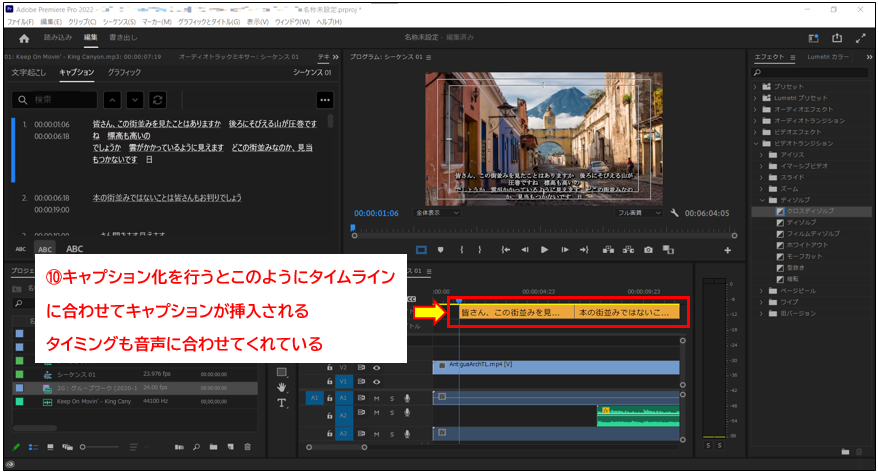Click Mark Out brace icon
The width and height of the screenshot is (878, 476).
[x=480, y=250]
